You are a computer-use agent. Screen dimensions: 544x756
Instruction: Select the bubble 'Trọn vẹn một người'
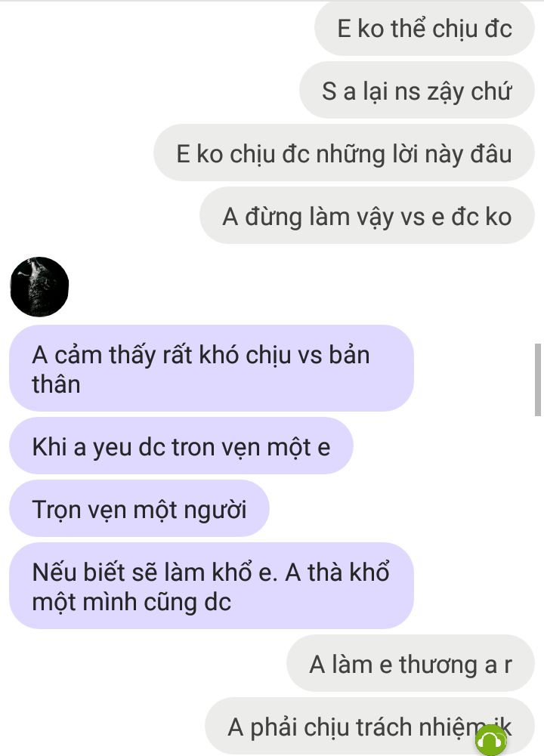(139, 509)
